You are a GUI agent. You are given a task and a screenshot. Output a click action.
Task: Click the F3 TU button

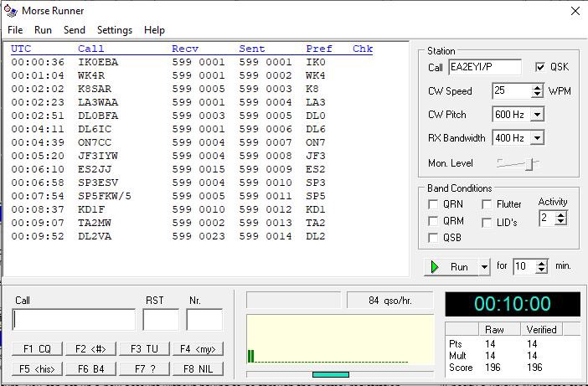point(144,349)
